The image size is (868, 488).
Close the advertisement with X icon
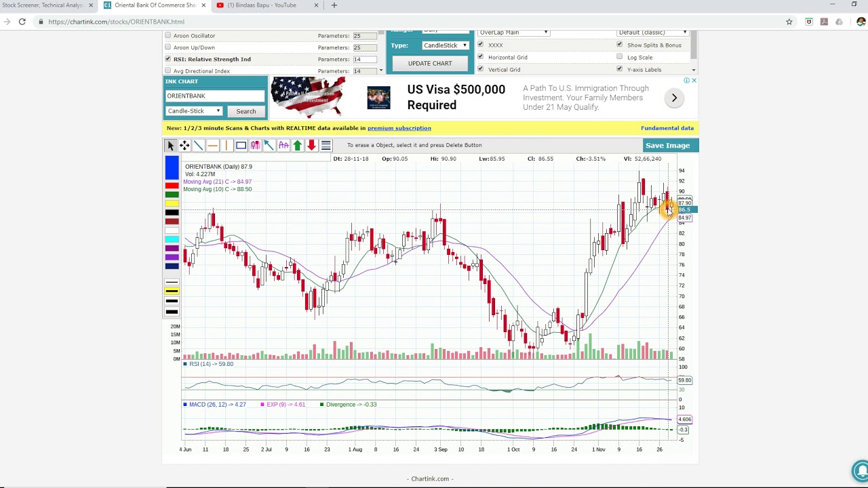tap(694, 81)
